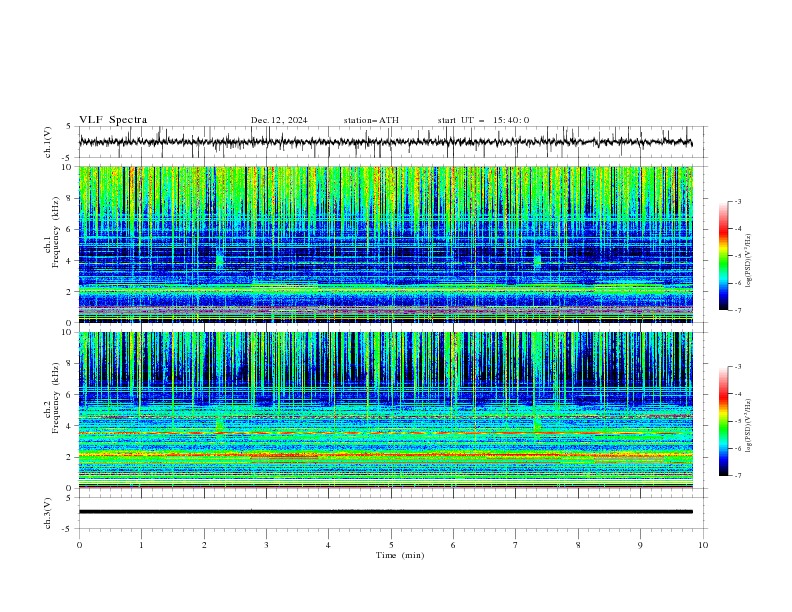Click time axis tick label "6"

453,545
